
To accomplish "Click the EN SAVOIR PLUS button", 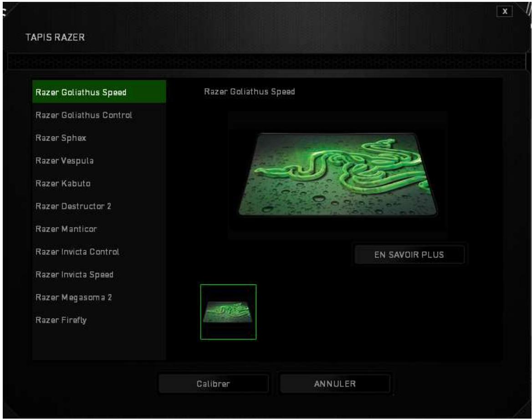I will pos(409,254).
